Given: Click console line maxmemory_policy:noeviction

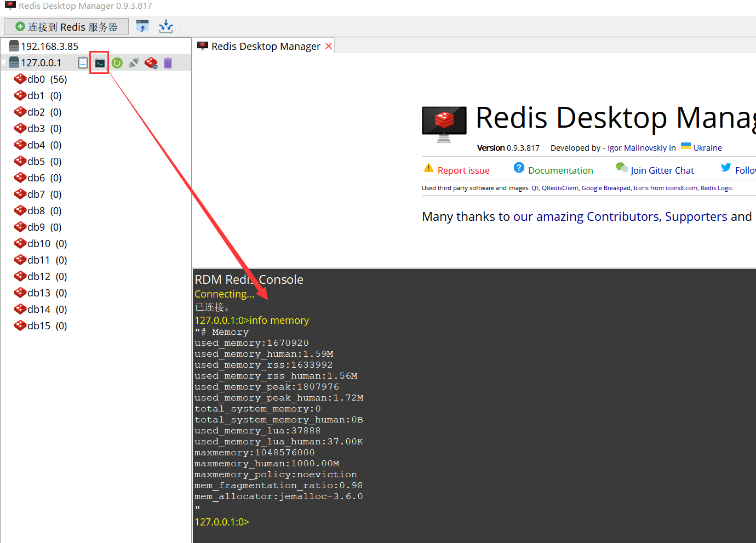Looking at the screenshot, I should [x=276, y=475].
